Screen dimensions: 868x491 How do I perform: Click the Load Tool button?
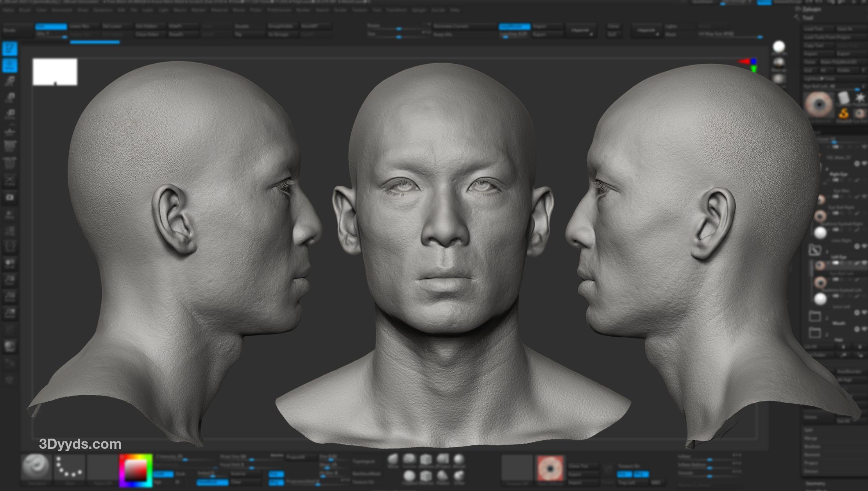tap(814, 29)
